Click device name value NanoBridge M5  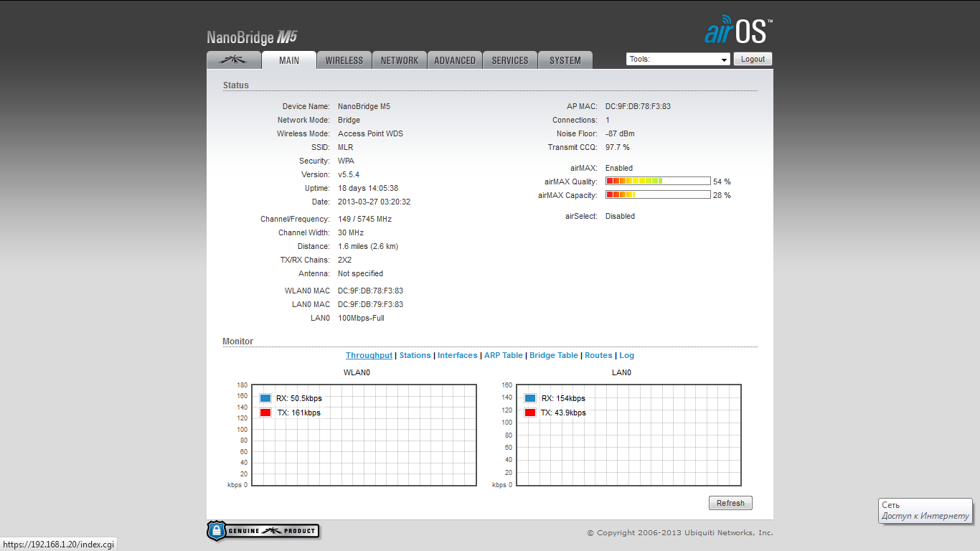point(364,106)
